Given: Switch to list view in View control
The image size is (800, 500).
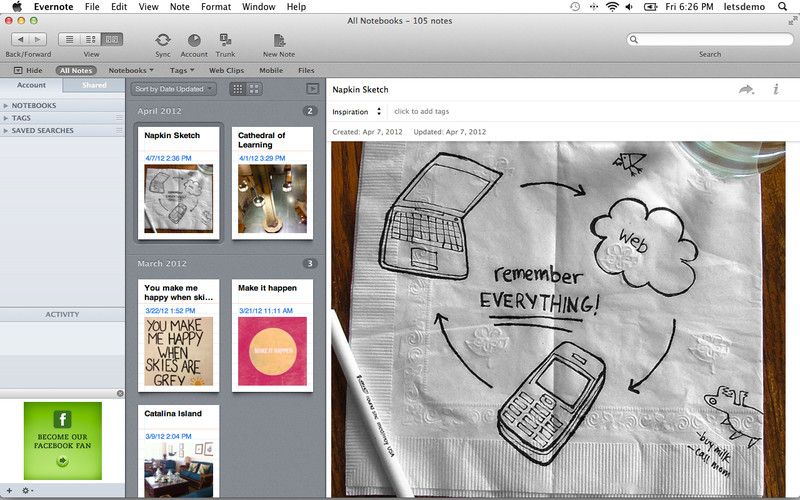Looking at the screenshot, I should 69,39.
